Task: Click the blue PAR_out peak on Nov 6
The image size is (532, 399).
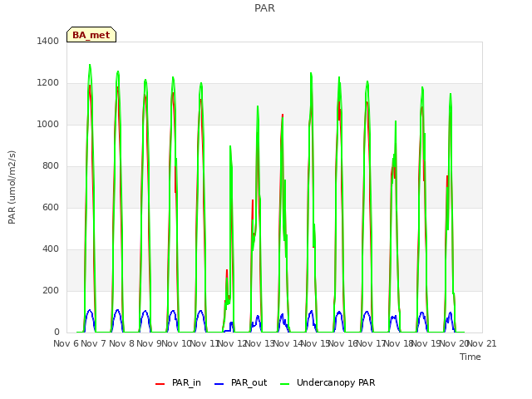Action: click(x=90, y=310)
